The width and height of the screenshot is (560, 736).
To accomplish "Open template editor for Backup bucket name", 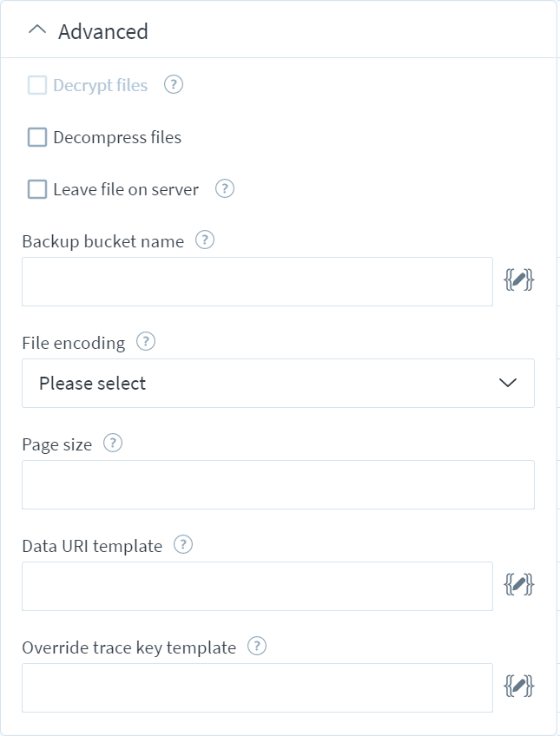I will (x=518, y=280).
